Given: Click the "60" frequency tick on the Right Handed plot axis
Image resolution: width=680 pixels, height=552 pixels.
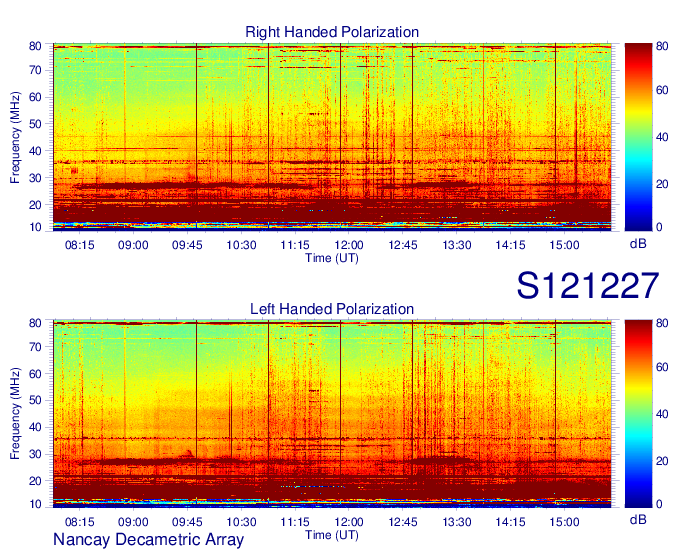Looking at the screenshot, I should point(35,97).
